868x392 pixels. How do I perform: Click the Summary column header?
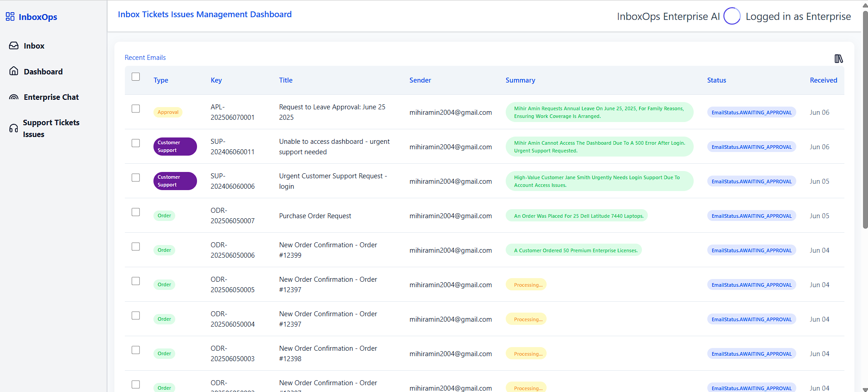(x=520, y=80)
